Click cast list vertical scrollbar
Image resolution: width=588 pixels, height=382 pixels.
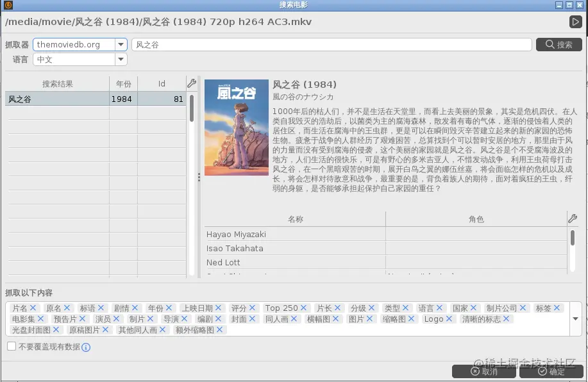572,238
